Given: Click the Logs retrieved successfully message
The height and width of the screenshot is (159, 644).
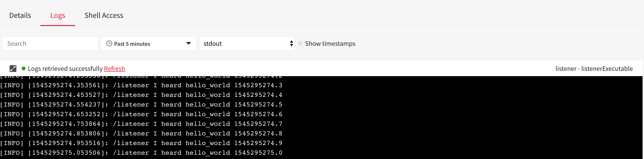Looking at the screenshot, I should (65, 69).
